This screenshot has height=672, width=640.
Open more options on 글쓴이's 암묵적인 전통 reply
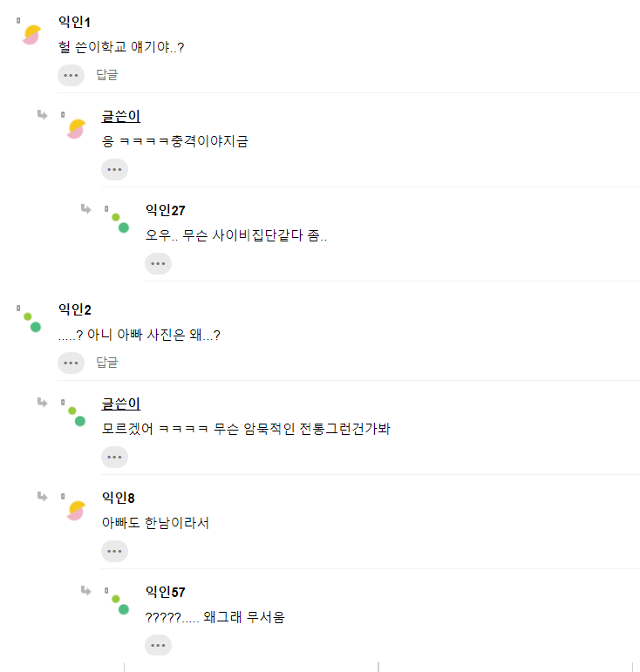(x=114, y=457)
